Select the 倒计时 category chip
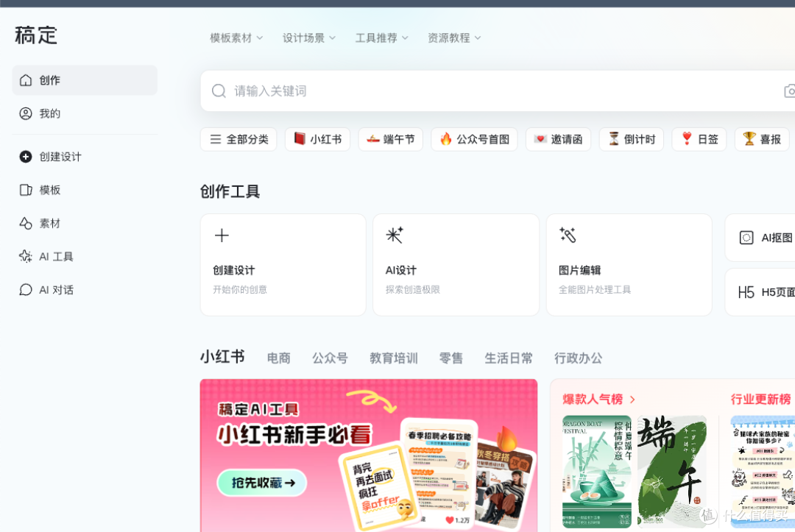Image resolution: width=795 pixels, height=532 pixels. [632, 139]
